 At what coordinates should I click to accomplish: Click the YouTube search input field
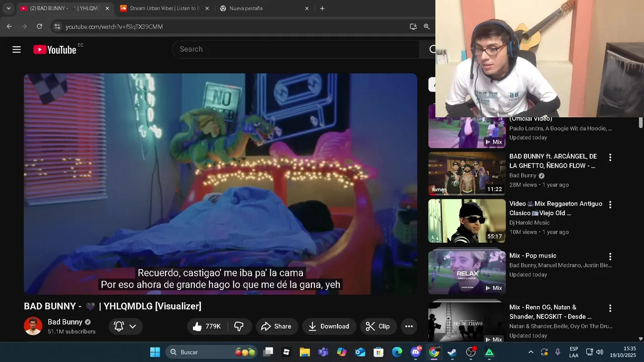point(297,49)
